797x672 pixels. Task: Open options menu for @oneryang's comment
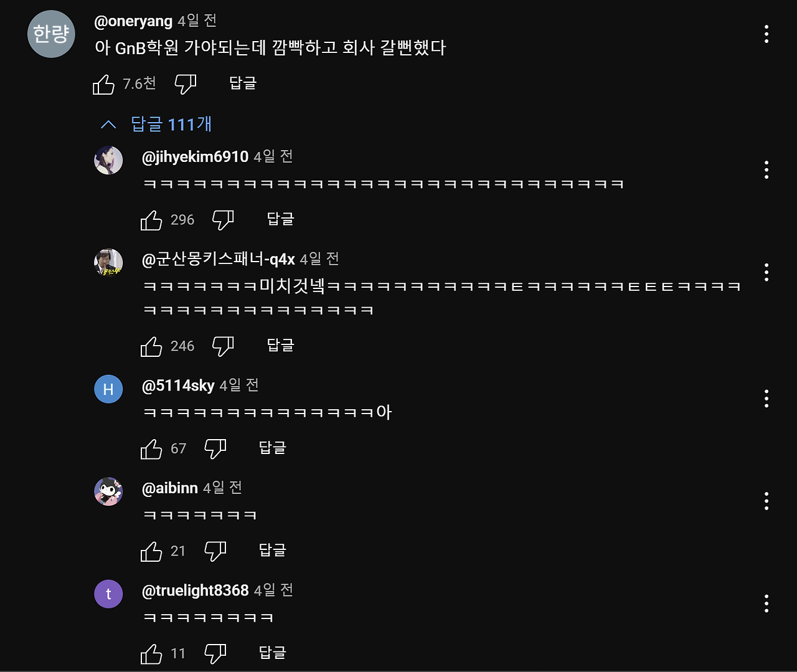coord(765,34)
